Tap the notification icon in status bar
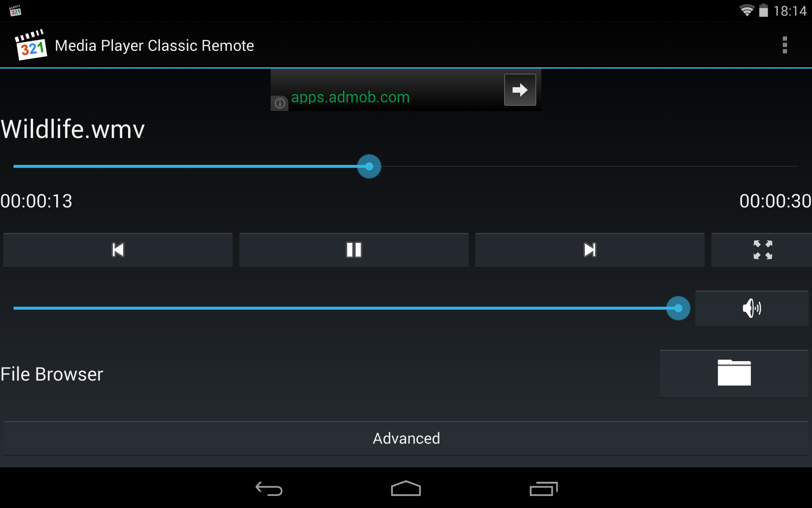Screen dimensions: 812x508 click(x=16, y=11)
